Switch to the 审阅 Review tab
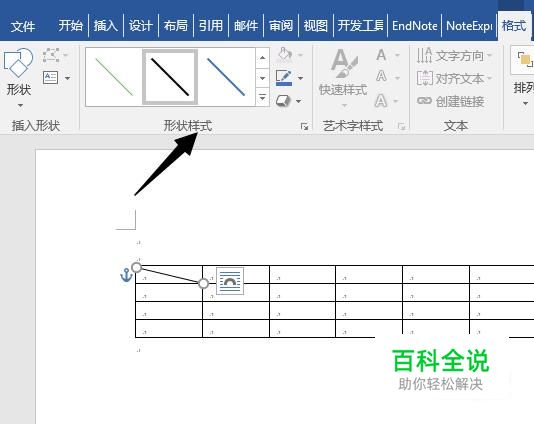This screenshot has height=424, width=534. coord(281,26)
